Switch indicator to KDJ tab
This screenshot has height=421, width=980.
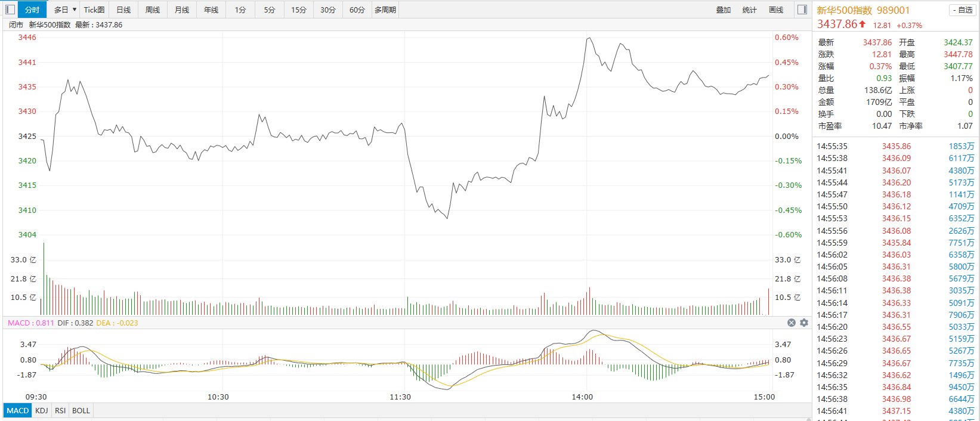41,410
